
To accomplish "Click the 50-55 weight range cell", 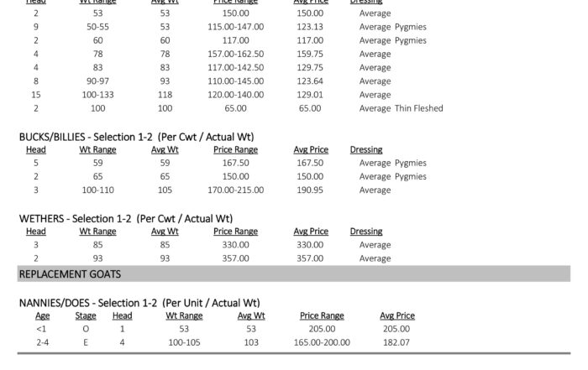I will [x=97, y=27].
